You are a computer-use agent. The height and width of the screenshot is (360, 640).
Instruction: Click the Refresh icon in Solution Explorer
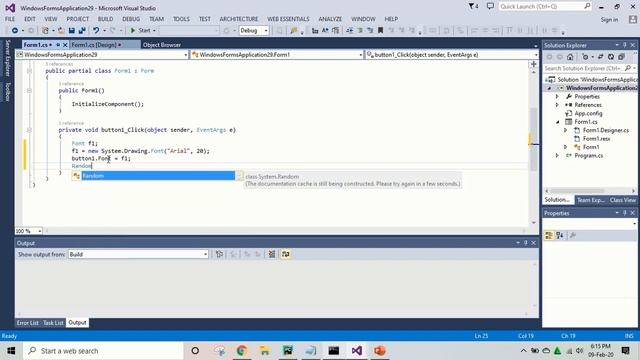[x=611, y=57]
